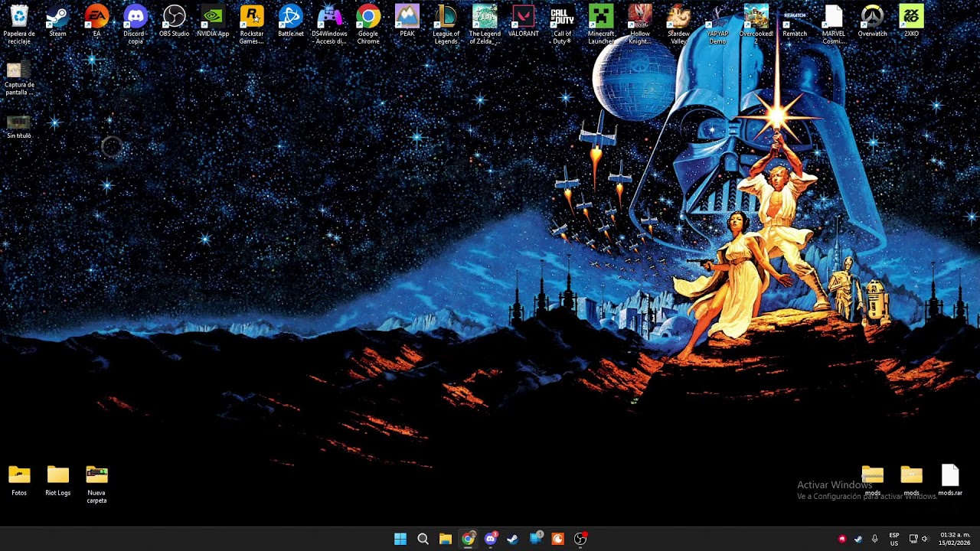The width and height of the screenshot is (980, 551).
Task: Open taskbar Search
Action: [x=423, y=539]
